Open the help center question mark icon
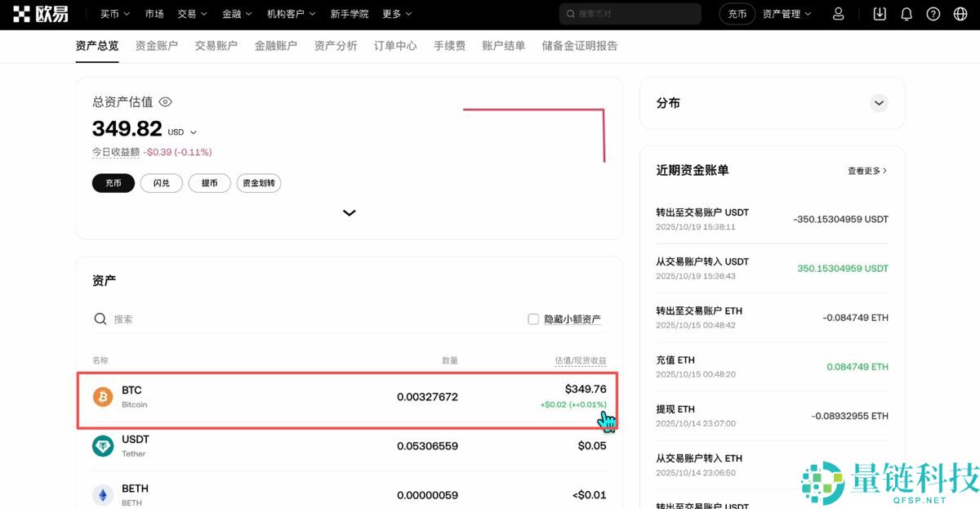Screen dimensions: 980x509 tap(933, 13)
